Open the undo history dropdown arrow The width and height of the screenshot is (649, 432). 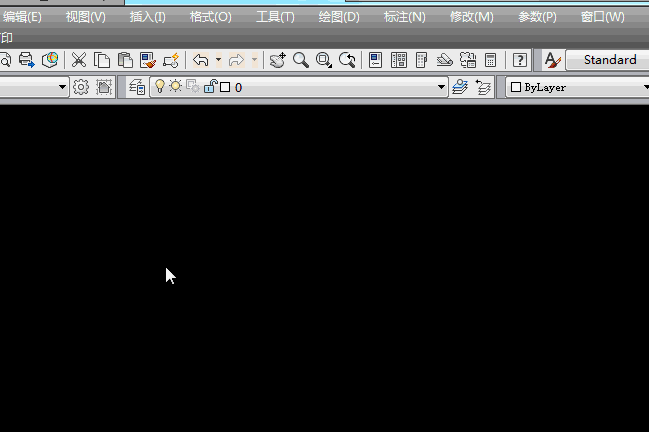[219, 60]
